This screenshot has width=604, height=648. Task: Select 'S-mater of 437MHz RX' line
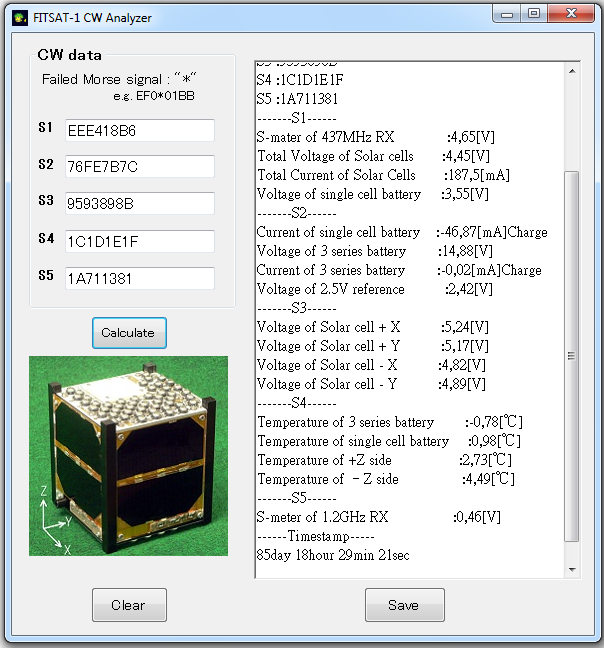click(376, 137)
